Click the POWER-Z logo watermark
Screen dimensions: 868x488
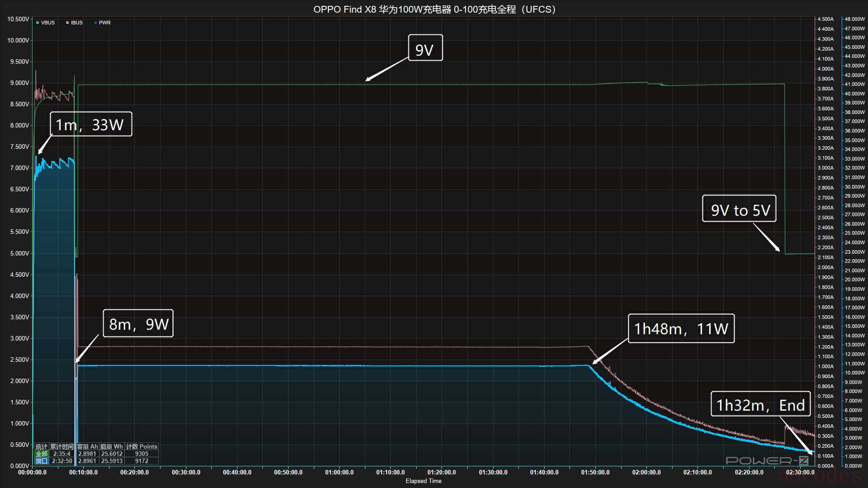click(767, 460)
